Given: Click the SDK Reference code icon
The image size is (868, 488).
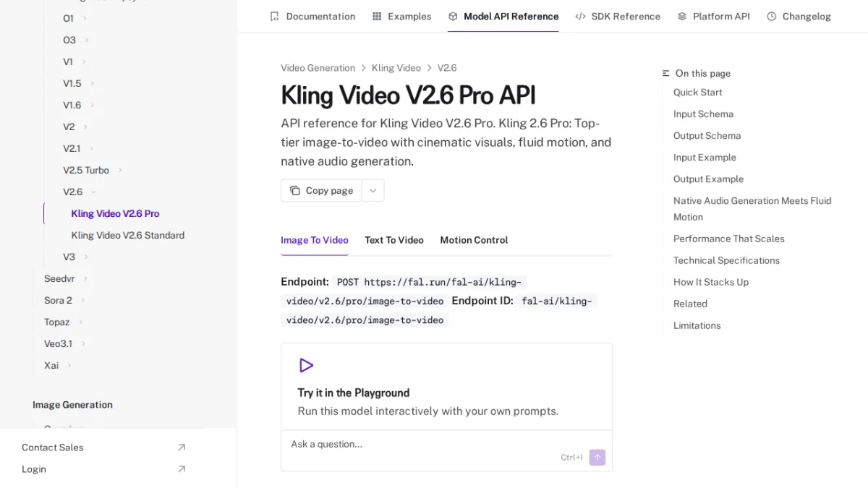Looking at the screenshot, I should (x=580, y=16).
